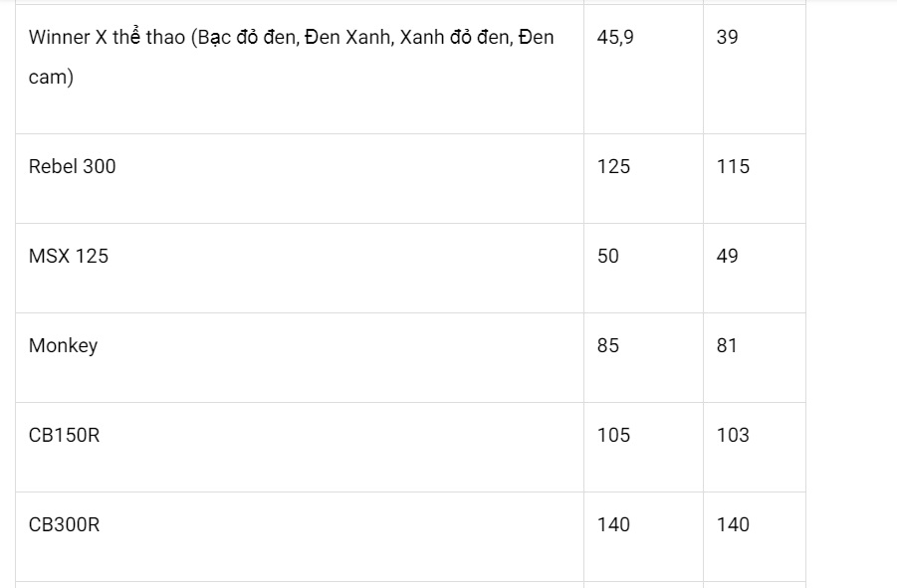
Task: Click the 49 value for MSX 125
Action: tap(728, 257)
